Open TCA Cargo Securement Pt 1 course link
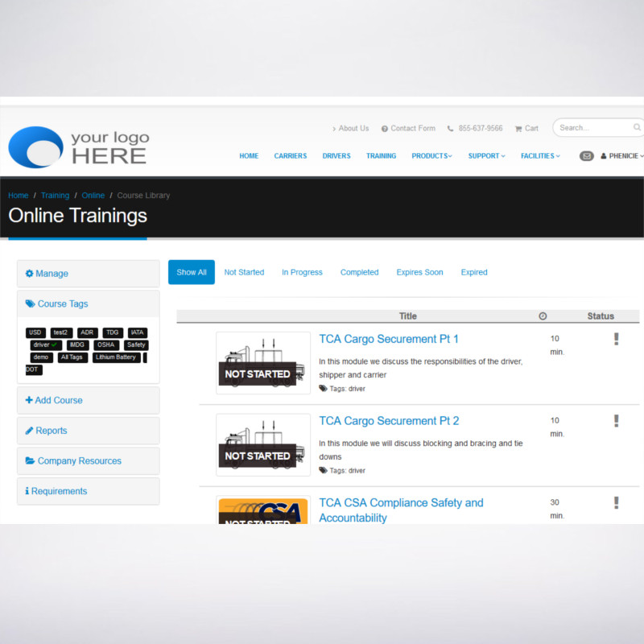The width and height of the screenshot is (644, 644). tap(388, 339)
